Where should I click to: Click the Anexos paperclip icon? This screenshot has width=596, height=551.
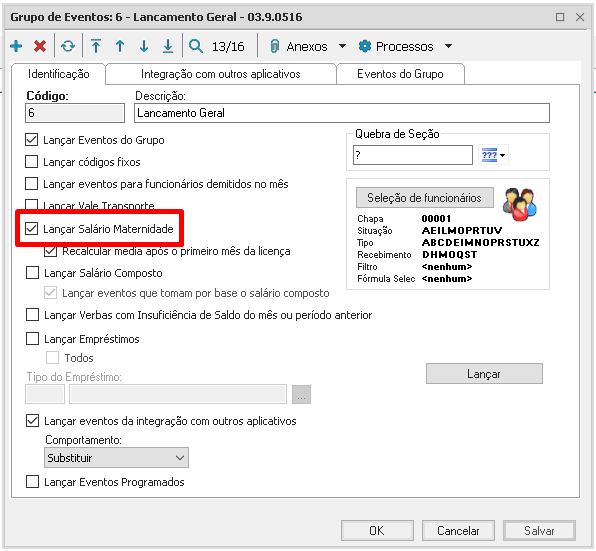tap(274, 46)
